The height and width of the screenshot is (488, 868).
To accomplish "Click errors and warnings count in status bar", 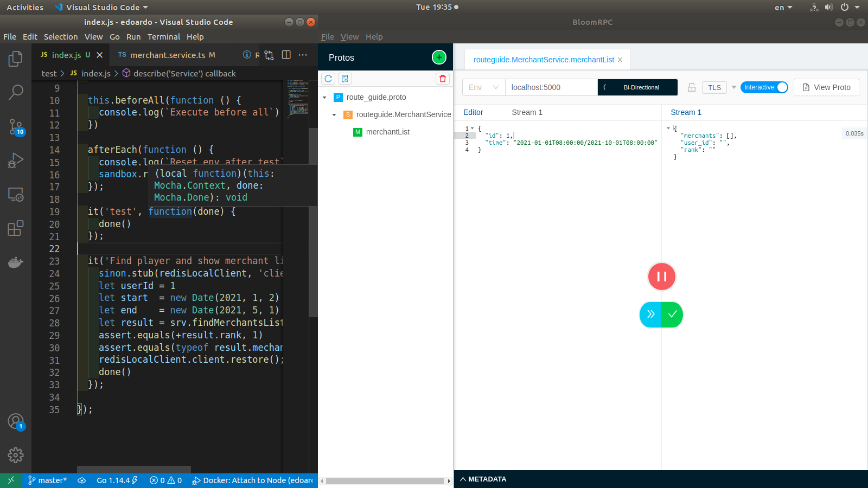I will point(166,480).
